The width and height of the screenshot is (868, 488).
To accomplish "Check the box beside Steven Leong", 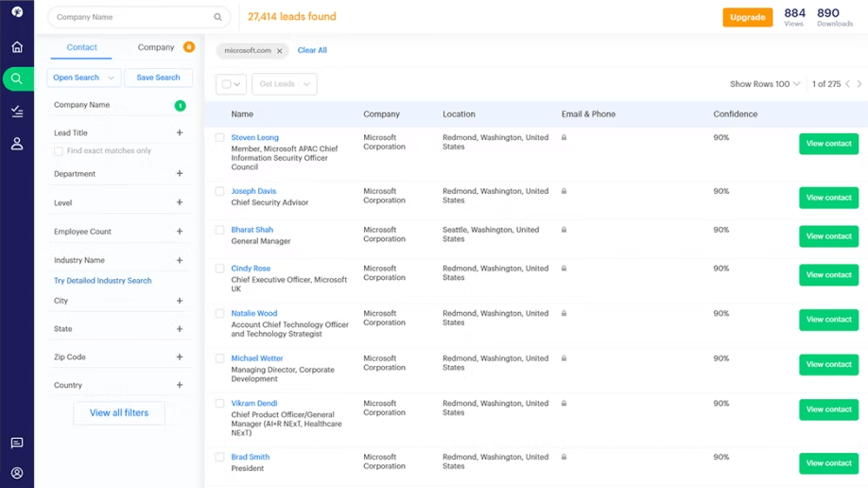I will [x=219, y=138].
